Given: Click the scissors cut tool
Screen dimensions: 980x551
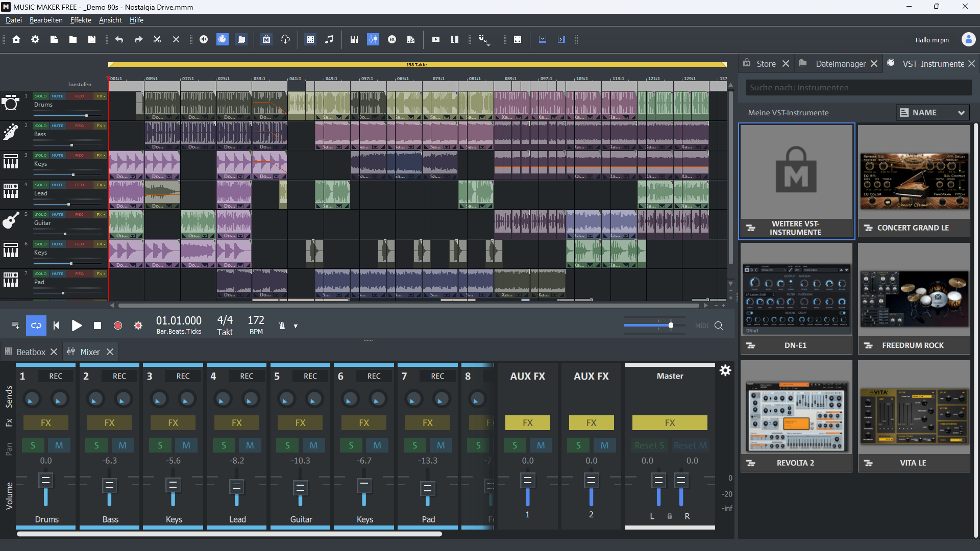Looking at the screenshot, I should click(x=157, y=39).
